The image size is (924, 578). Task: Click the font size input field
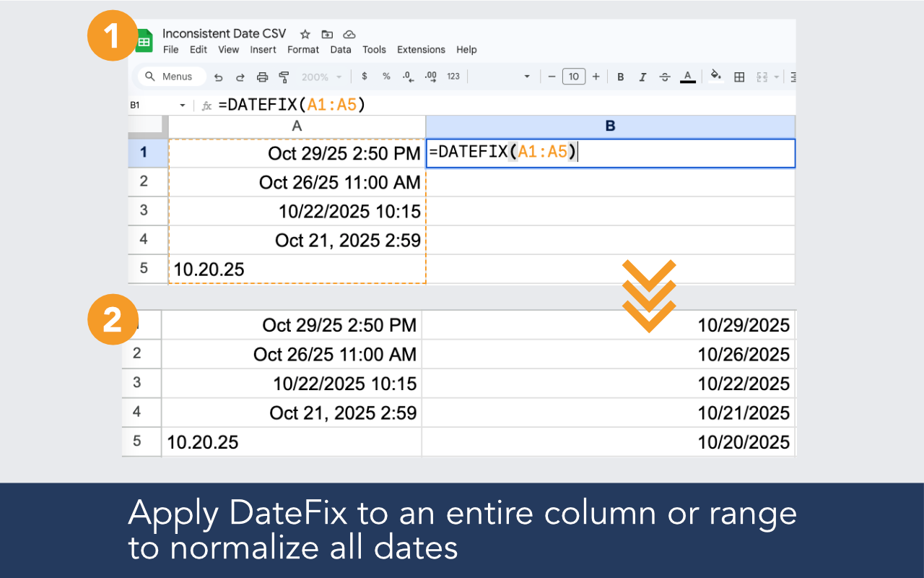pyautogui.click(x=573, y=76)
